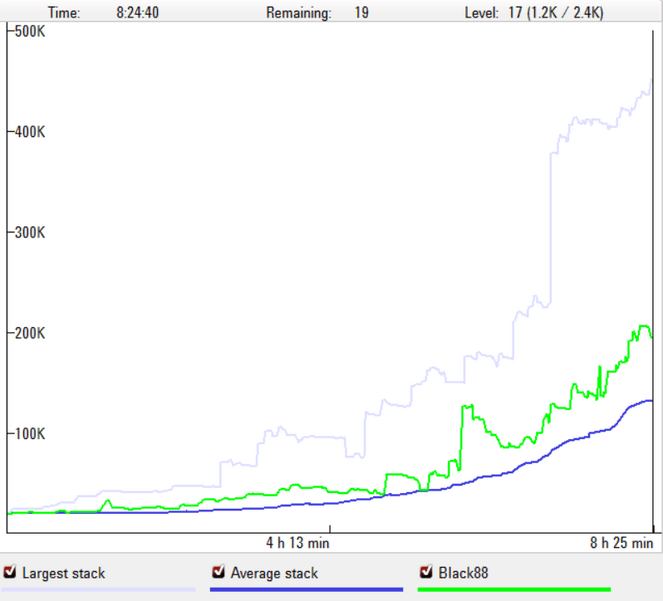This screenshot has height=601, width=663.
Task: Click the Remaining players value 19
Action: tap(362, 13)
